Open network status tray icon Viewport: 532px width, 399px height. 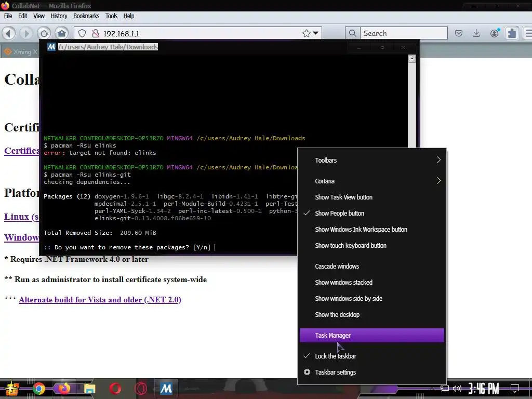pyautogui.click(x=445, y=389)
